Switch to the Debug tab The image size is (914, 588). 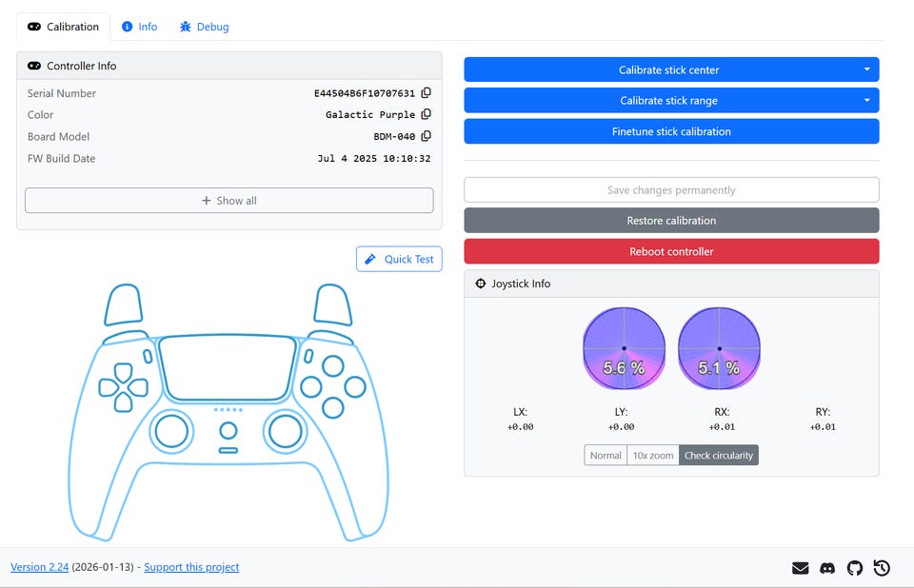coord(204,27)
